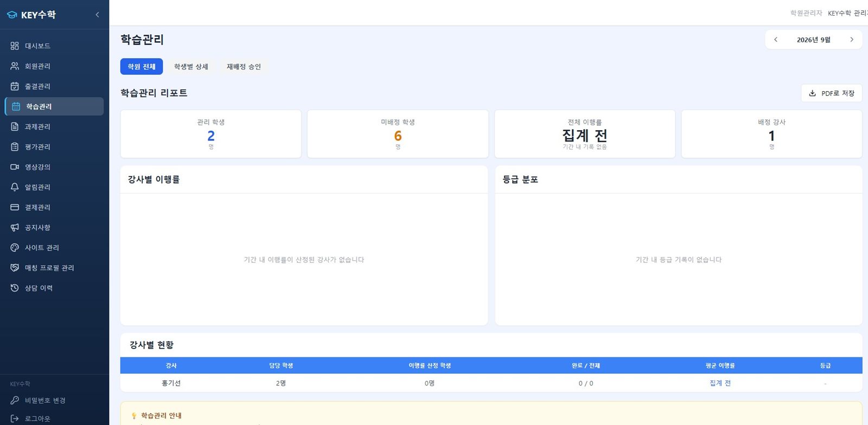The height and width of the screenshot is (425, 868).
Task: Open 대시보드 in the sidebar menu
Action: (x=54, y=46)
